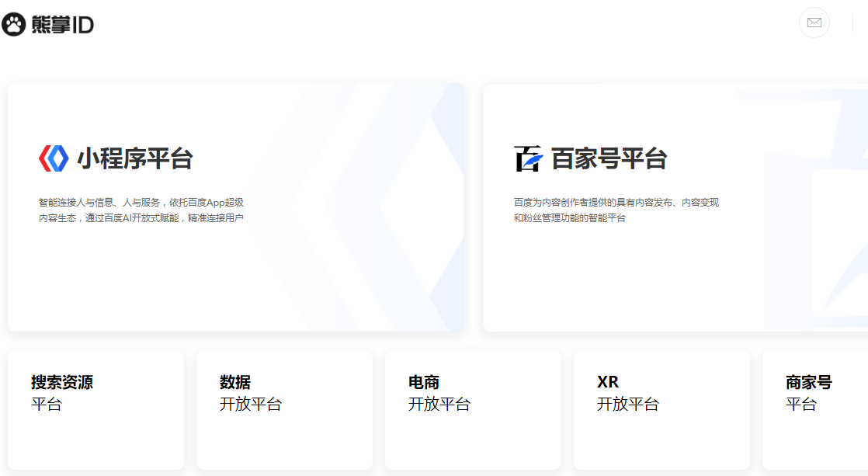Viewport: 868px width, 476px height.
Task: Click the description starting with 智能连接人与信息
Action: point(141,210)
